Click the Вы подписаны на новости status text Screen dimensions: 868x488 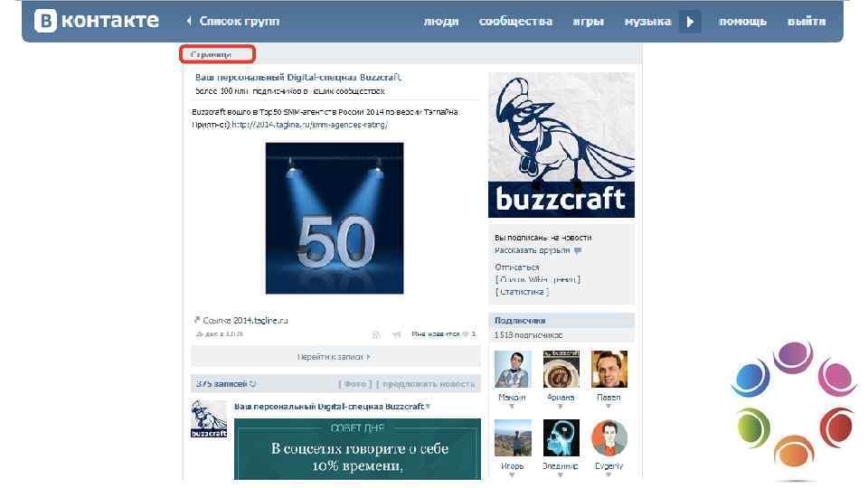click(x=543, y=238)
